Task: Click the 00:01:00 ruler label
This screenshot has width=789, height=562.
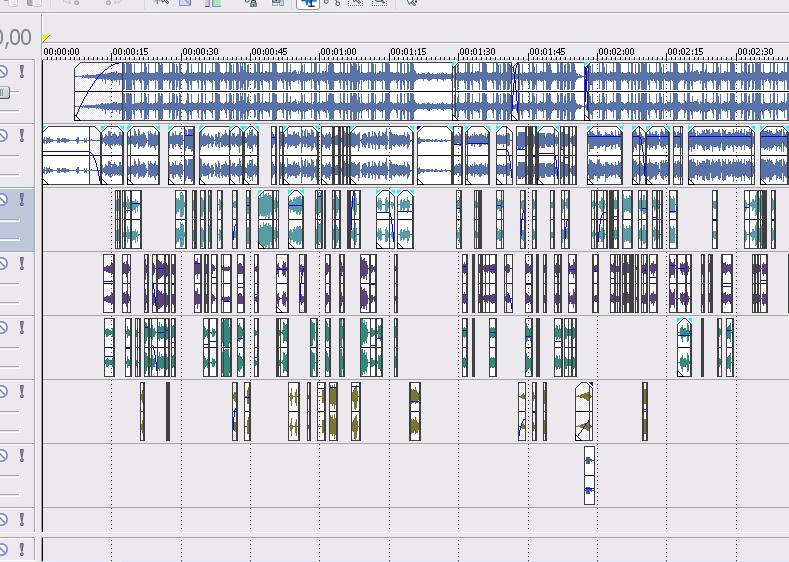Action: point(339,51)
